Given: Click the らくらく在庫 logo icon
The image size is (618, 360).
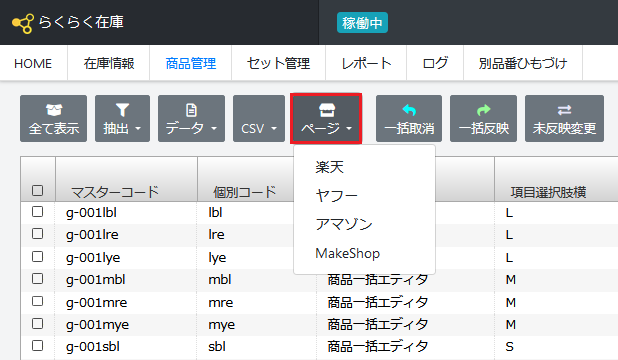Looking at the screenshot, I should tap(23, 23).
